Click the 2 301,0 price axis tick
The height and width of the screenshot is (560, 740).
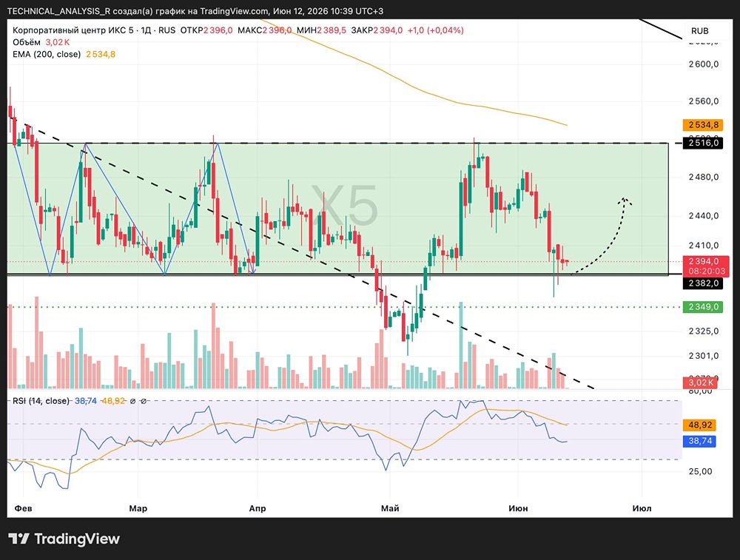(x=703, y=355)
